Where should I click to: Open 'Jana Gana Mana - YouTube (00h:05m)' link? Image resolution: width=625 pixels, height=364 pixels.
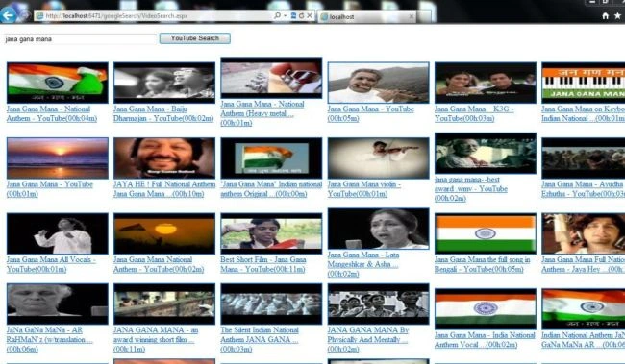(x=371, y=113)
